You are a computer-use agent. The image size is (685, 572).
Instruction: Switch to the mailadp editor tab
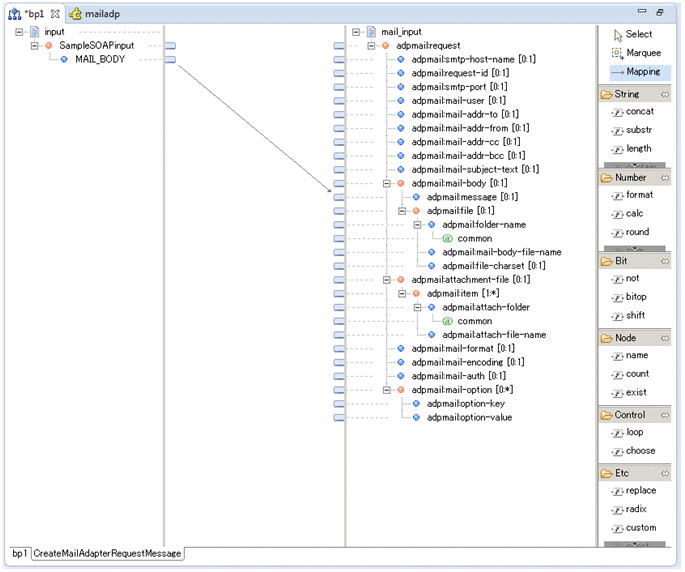96,14
